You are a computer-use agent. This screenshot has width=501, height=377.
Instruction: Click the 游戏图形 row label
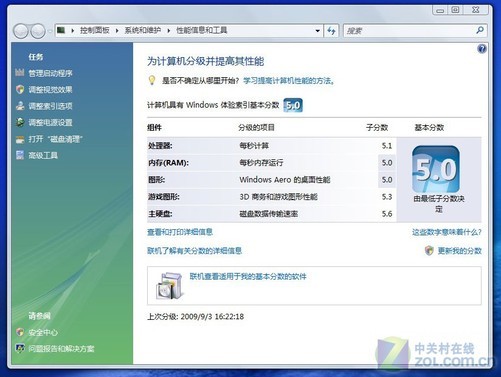click(164, 197)
